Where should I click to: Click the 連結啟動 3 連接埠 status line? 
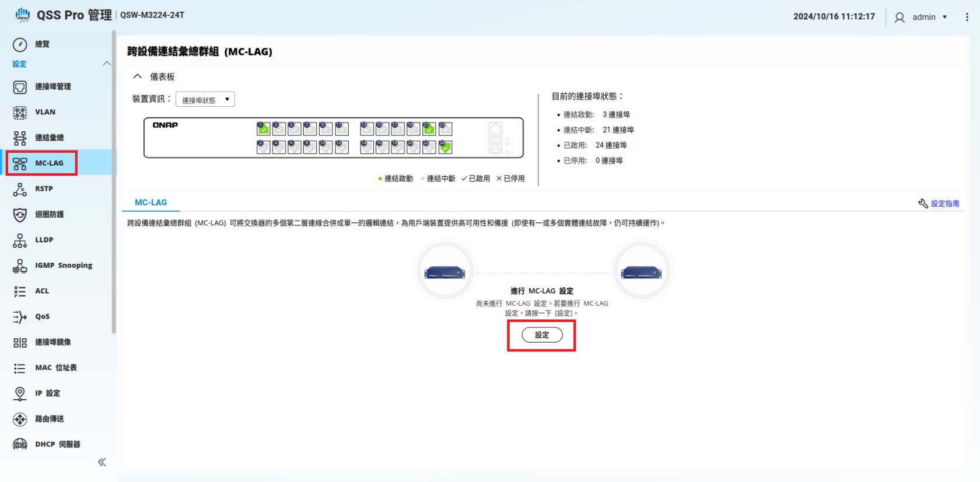pos(596,115)
